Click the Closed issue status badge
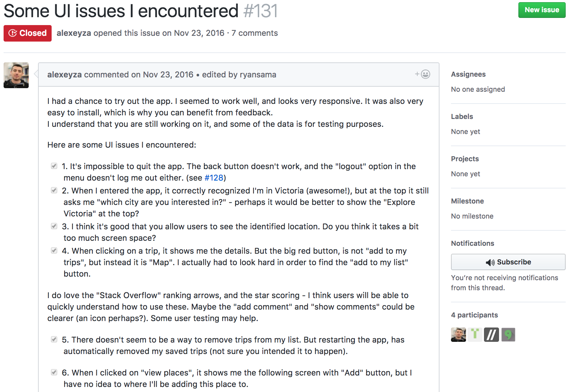Screen dimensions: 570x392 click(28, 33)
